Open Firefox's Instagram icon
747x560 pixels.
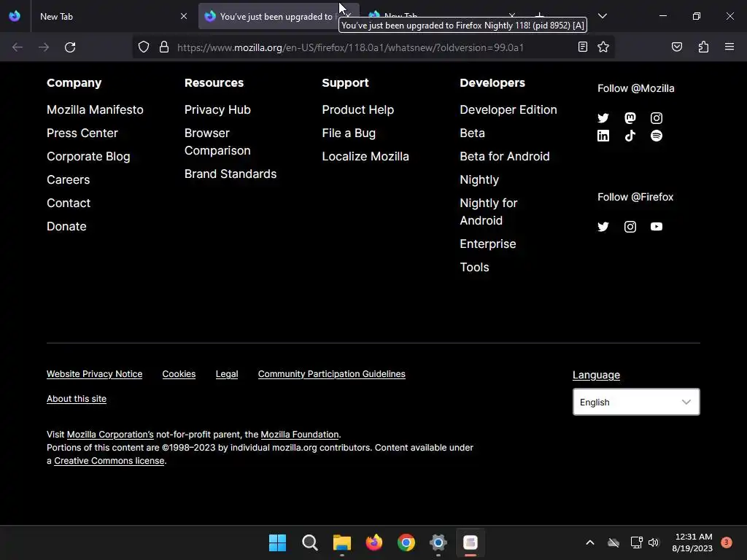tap(630, 227)
